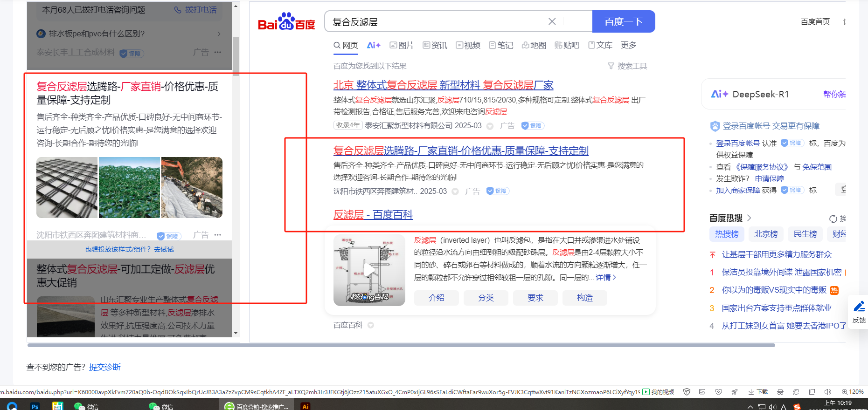Open the 百度首页 link
This screenshot has height=410, width=868.
pos(815,22)
